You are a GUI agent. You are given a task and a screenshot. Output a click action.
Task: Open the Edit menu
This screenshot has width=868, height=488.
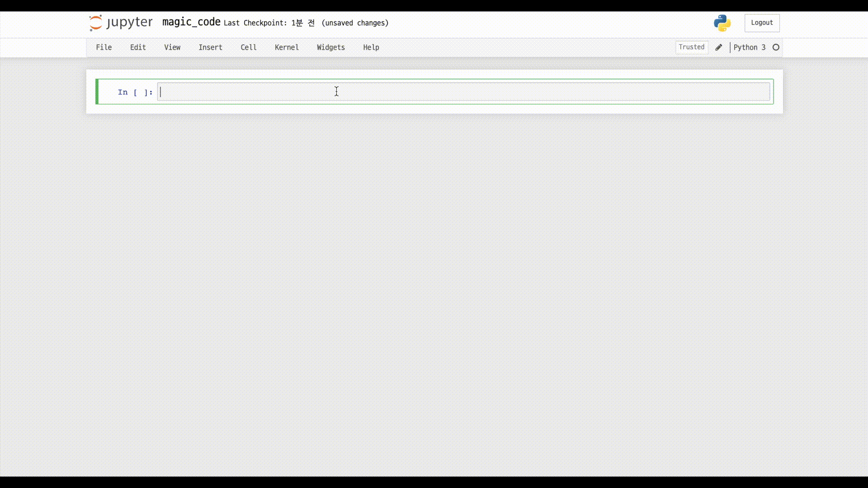[138, 47]
